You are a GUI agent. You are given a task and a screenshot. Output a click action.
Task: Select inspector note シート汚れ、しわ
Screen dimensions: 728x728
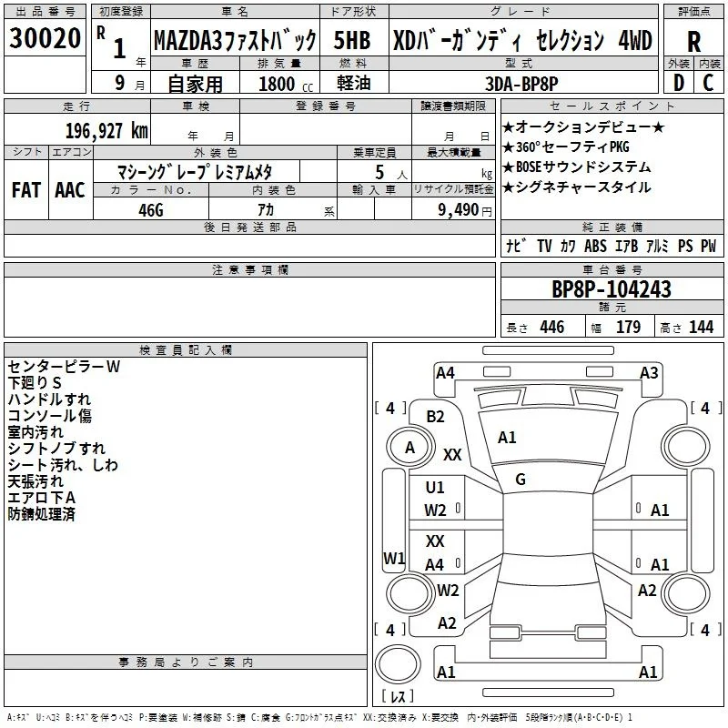tap(63, 465)
